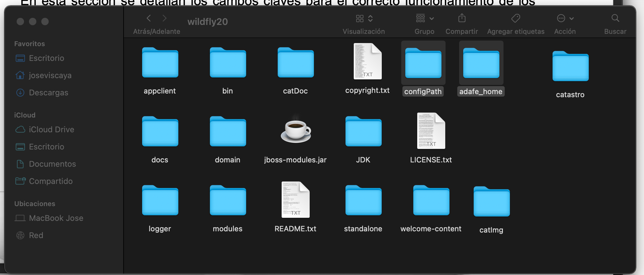The height and width of the screenshot is (275, 644).
Task: Click the standalone name label
Action: point(363,229)
